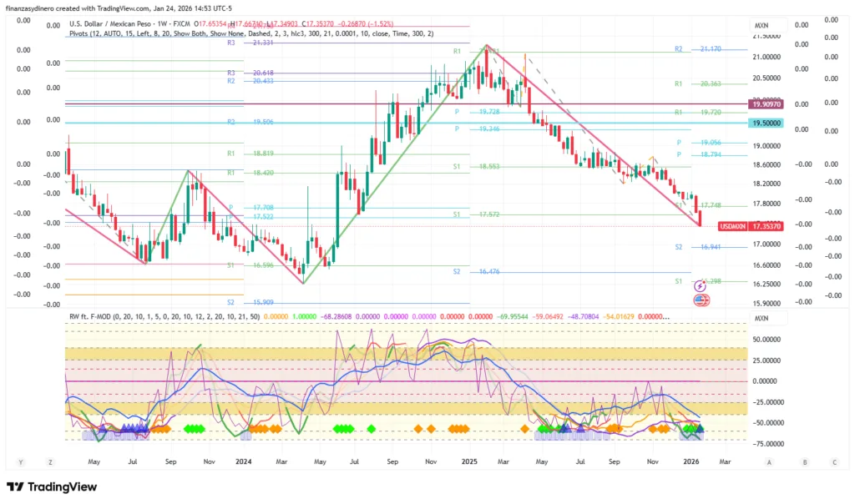855x504 pixels.
Task: Open the MXN selector on the indicator pane
Action: (761, 319)
